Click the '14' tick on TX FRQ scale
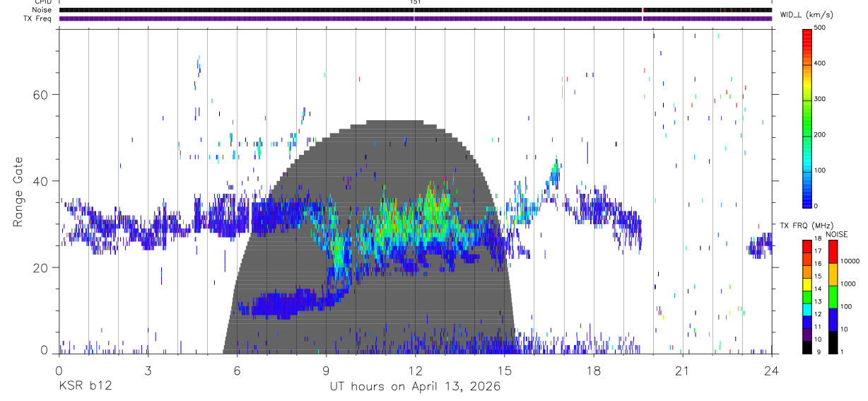This screenshot has width=868, height=401. pos(818,289)
